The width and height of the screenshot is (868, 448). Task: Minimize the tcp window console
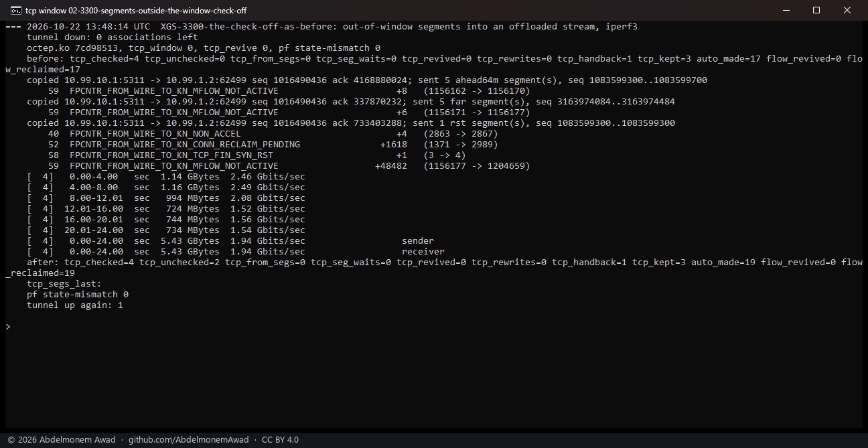tap(785, 10)
